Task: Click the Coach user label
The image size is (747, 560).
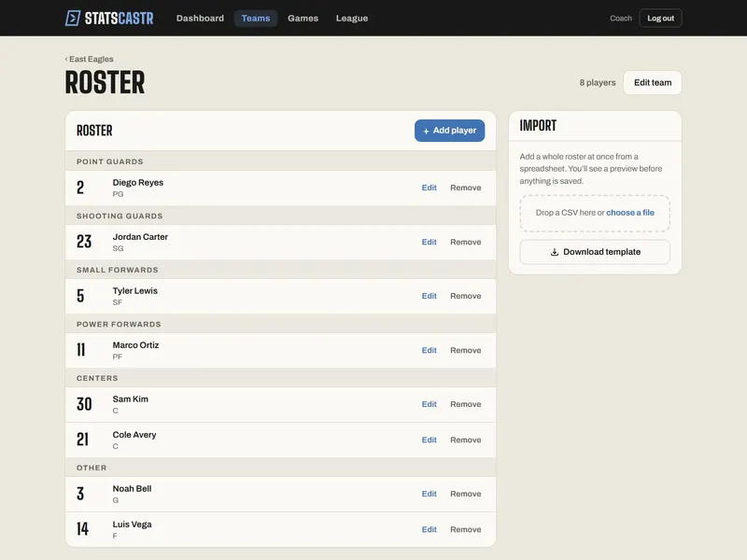Action: (x=621, y=18)
